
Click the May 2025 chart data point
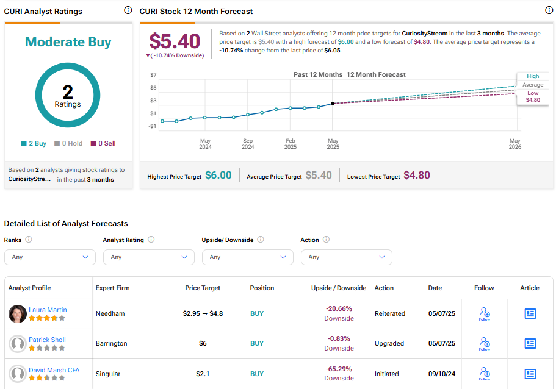tap(333, 104)
